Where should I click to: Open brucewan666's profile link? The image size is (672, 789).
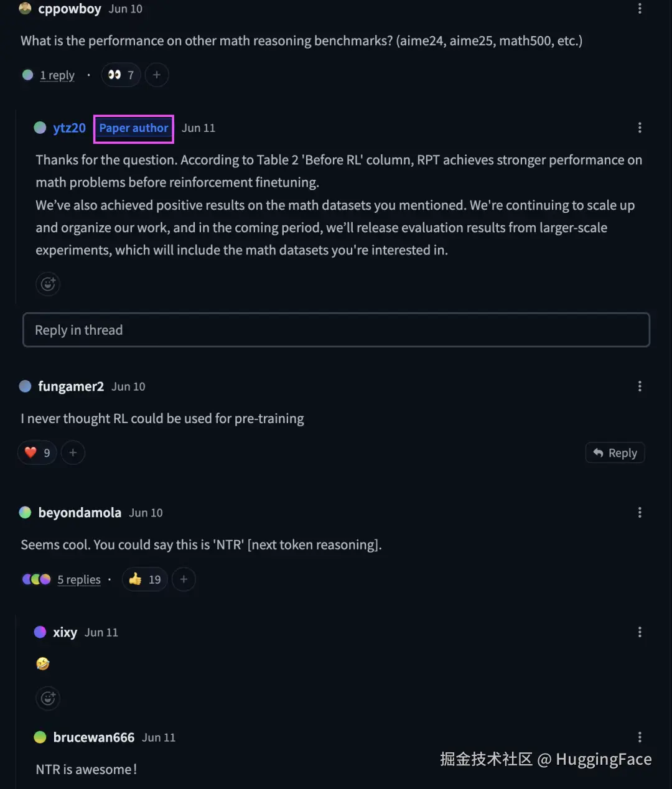[x=93, y=737]
